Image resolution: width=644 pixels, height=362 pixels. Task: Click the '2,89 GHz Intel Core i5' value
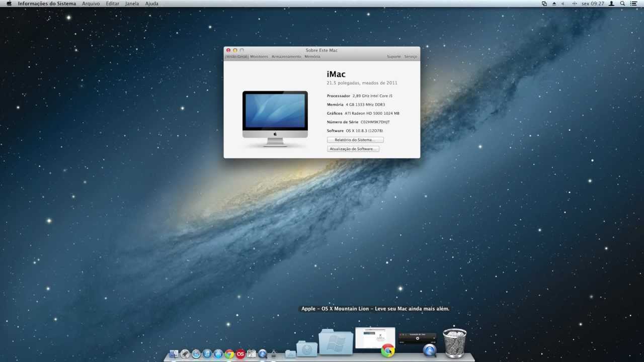(x=372, y=96)
